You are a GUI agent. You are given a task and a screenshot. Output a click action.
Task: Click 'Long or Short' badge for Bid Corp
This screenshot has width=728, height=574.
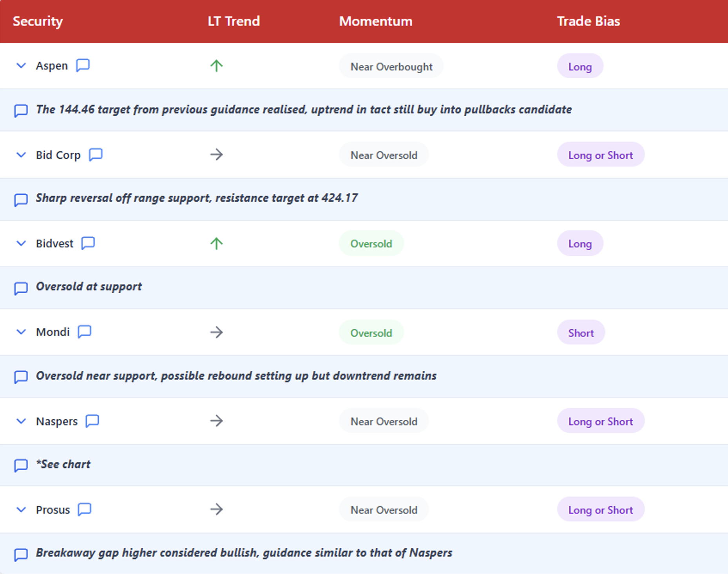pyautogui.click(x=601, y=155)
